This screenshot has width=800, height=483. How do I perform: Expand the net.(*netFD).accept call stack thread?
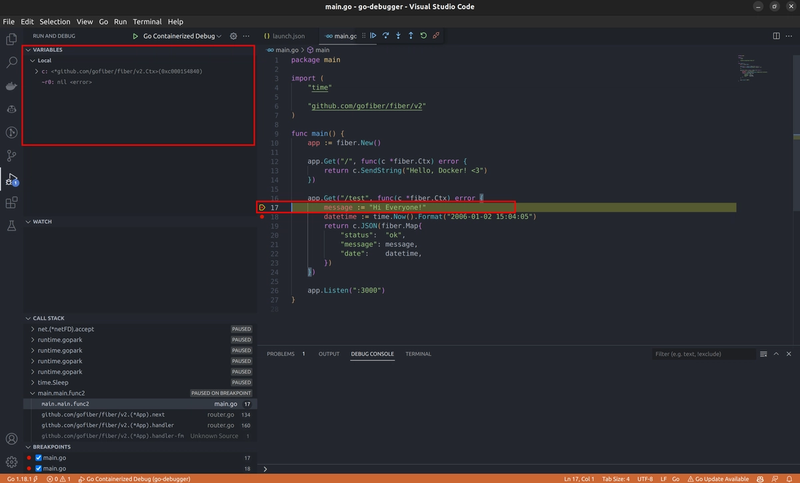tap(34, 329)
